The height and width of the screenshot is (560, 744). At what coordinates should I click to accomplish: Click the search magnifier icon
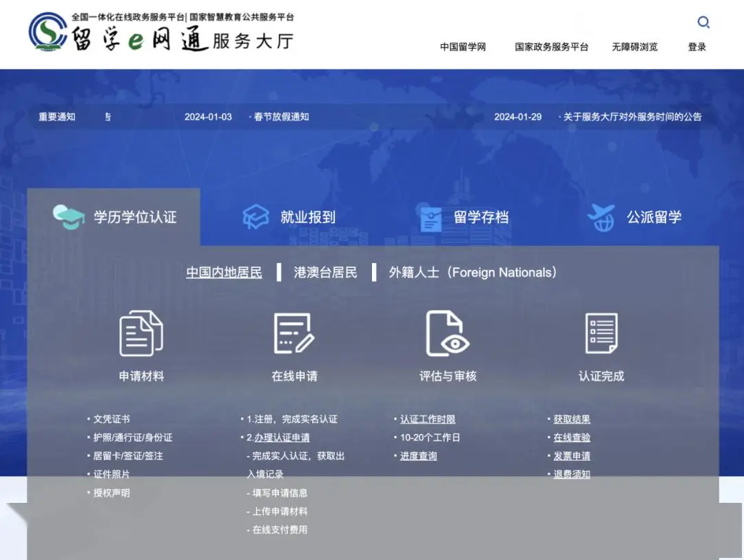point(703,23)
